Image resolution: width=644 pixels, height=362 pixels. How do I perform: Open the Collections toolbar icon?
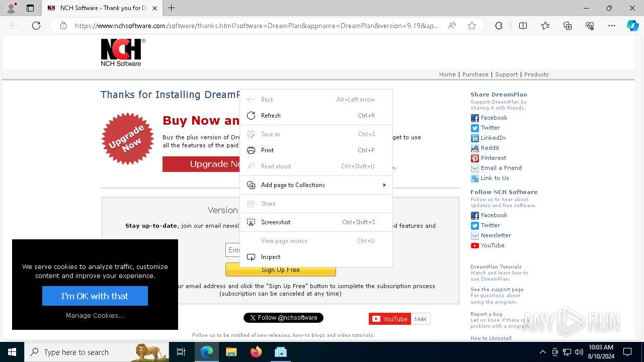tap(568, 26)
